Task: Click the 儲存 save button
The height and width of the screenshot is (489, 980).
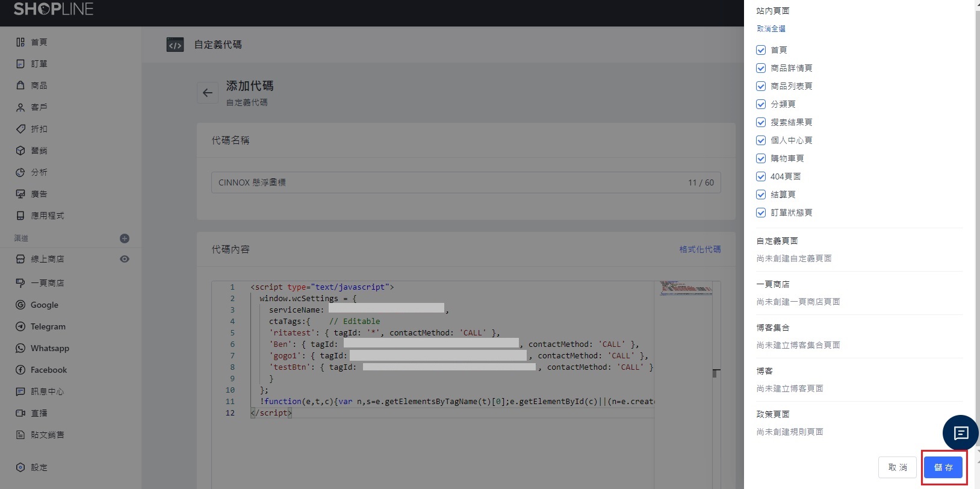Action: click(x=943, y=467)
